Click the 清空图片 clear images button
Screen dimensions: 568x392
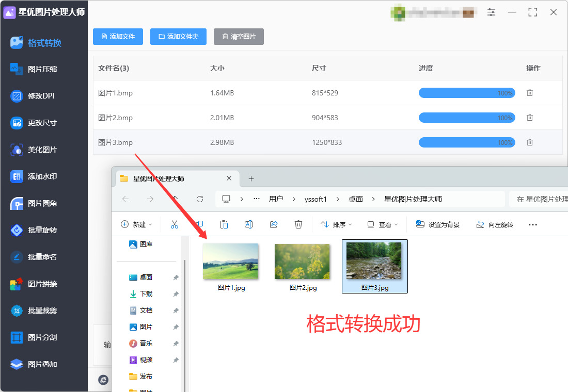(x=239, y=37)
